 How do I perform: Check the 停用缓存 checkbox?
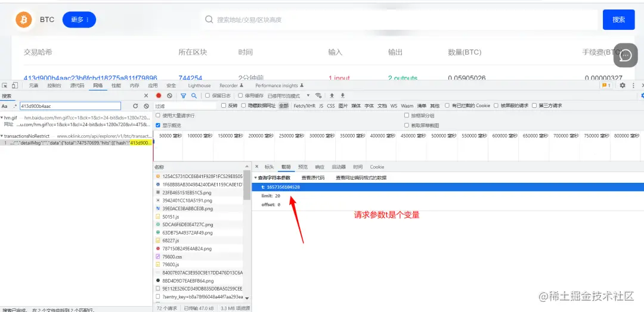241,95
